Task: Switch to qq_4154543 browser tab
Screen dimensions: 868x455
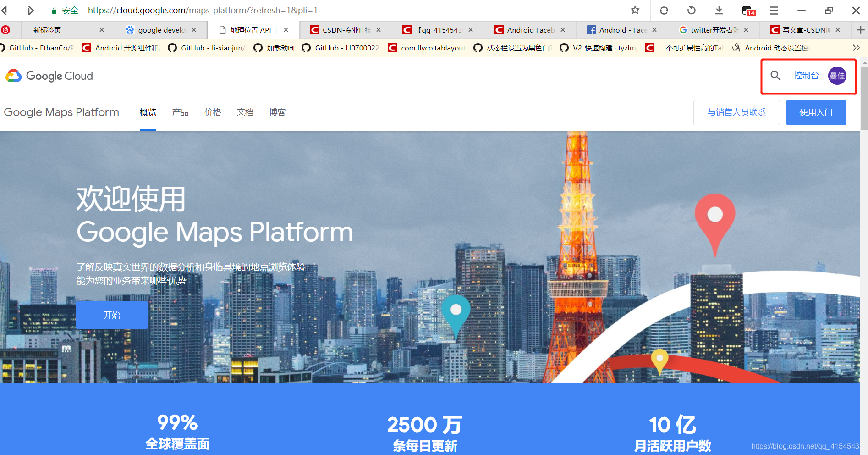Action: [x=439, y=30]
